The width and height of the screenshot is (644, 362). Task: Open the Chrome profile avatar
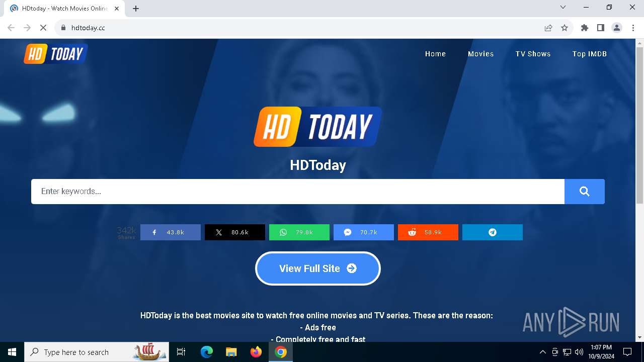click(x=617, y=28)
